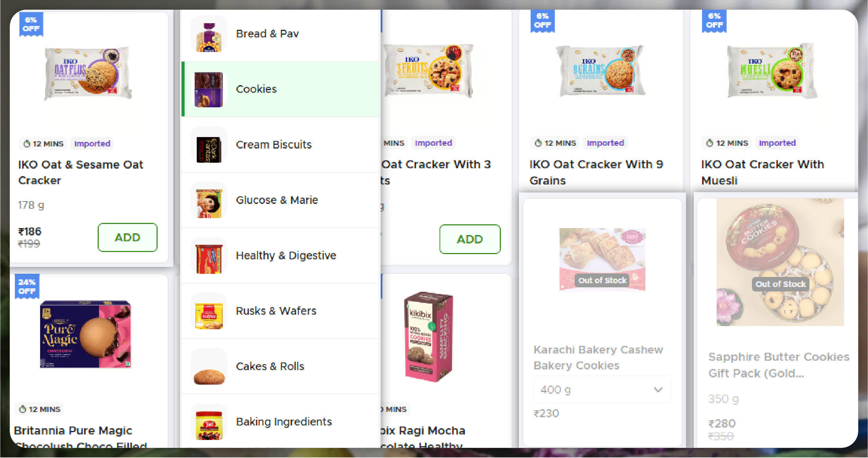Screen dimensions: 868x458
Task: View the IKO 9 Grains product image
Action: 601,71
